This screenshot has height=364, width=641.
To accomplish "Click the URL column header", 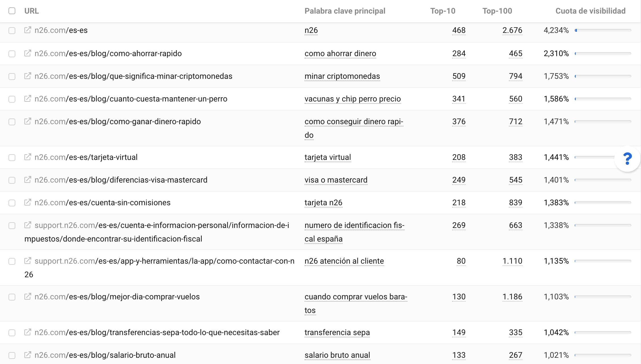I will point(31,11).
